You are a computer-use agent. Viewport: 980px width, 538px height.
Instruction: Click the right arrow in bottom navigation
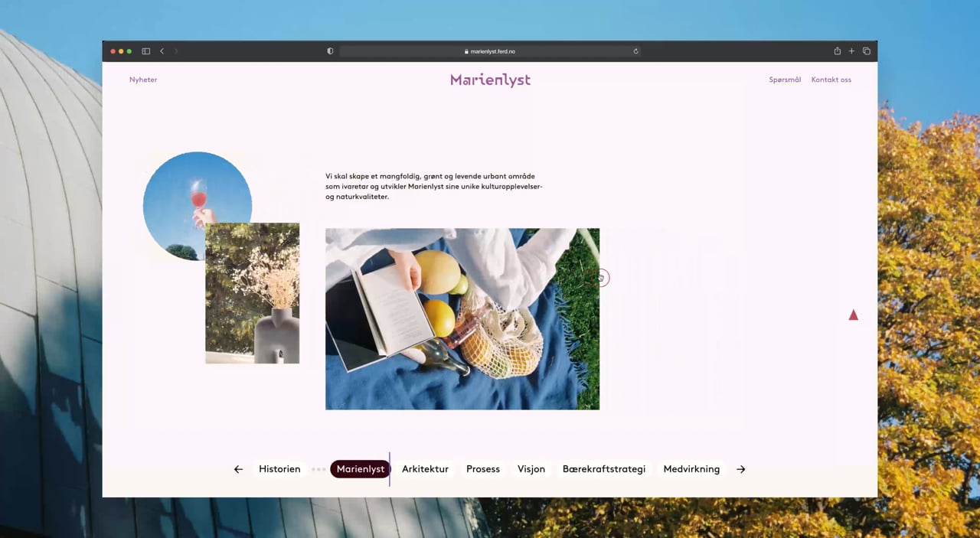740,469
